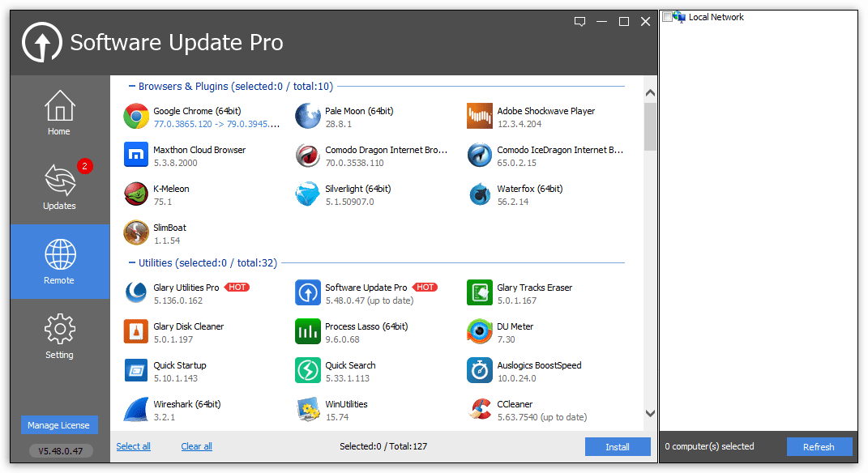This screenshot has height=473, width=868.
Task: Click the Auslogics BoostSpeed icon
Action: (480, 370)
